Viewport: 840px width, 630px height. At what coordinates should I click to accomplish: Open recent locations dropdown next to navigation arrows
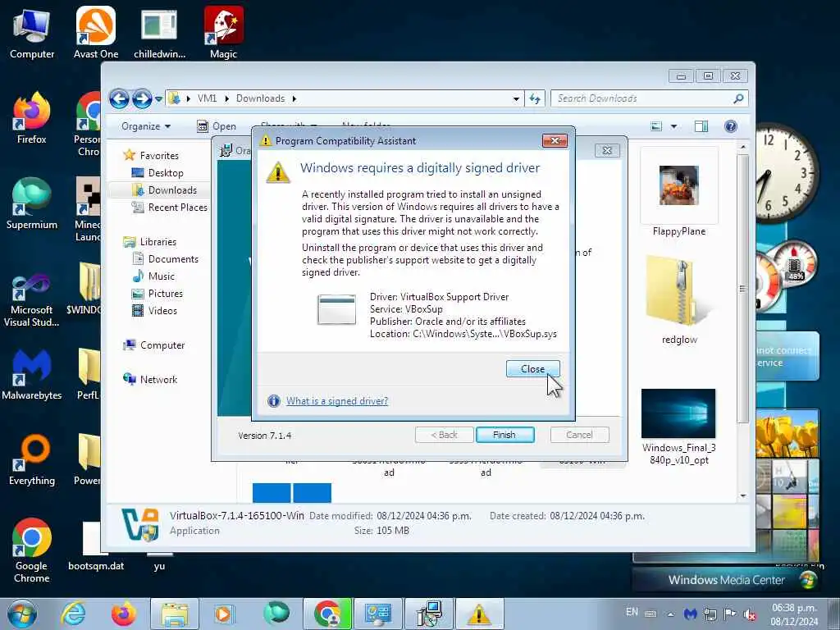point(158,99)
